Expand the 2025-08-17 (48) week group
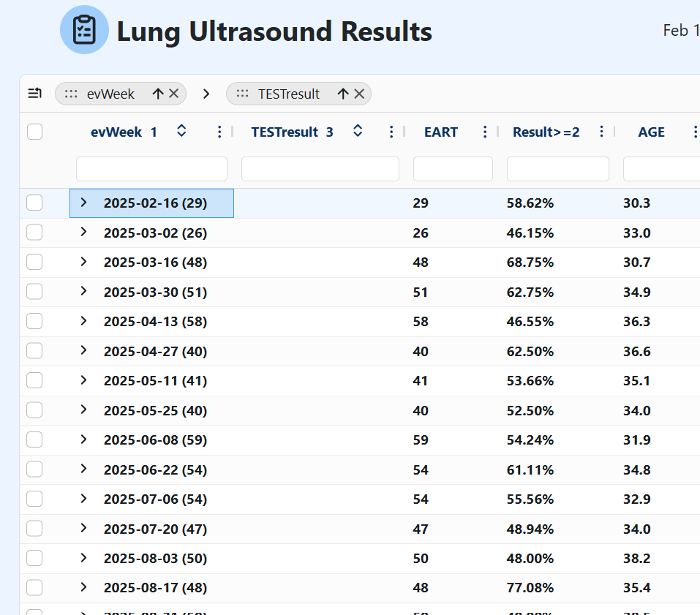700x615 pixels. point(83,587)
